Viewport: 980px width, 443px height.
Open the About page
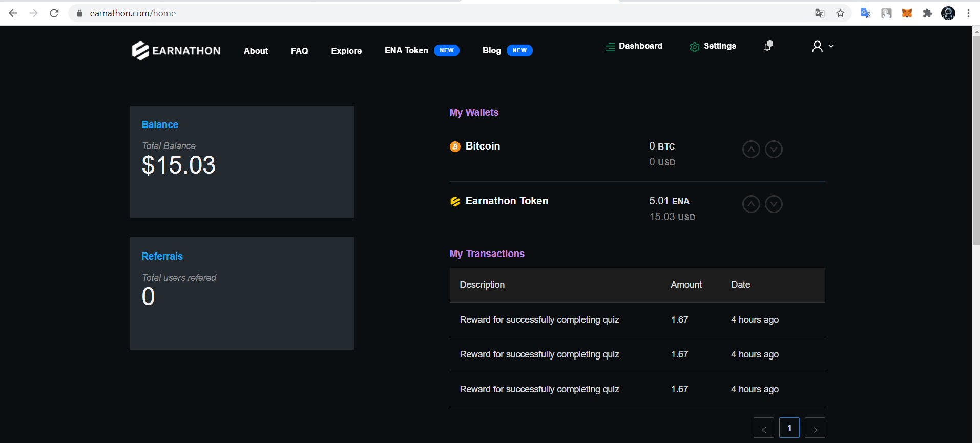pyautogui.click(x=256, y=51)
